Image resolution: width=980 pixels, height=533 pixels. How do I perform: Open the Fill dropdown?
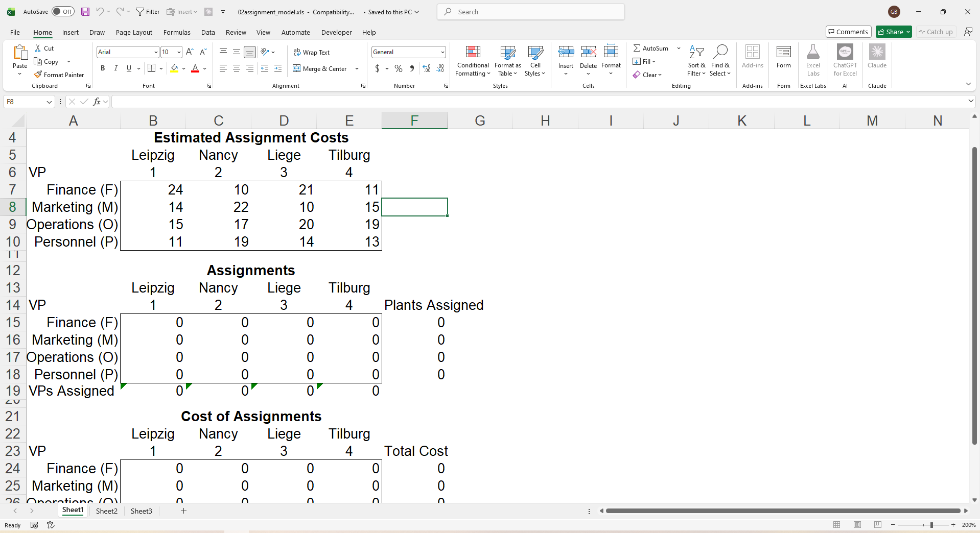click(644, 61)
